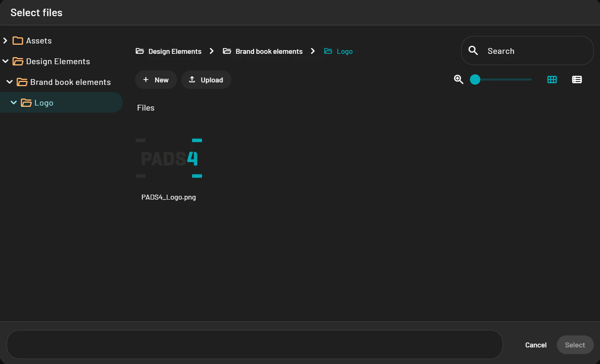The height and width of the screenshot is (364, 600).
Task: Expand the Assets folder chevron
Action: [5, 41]
